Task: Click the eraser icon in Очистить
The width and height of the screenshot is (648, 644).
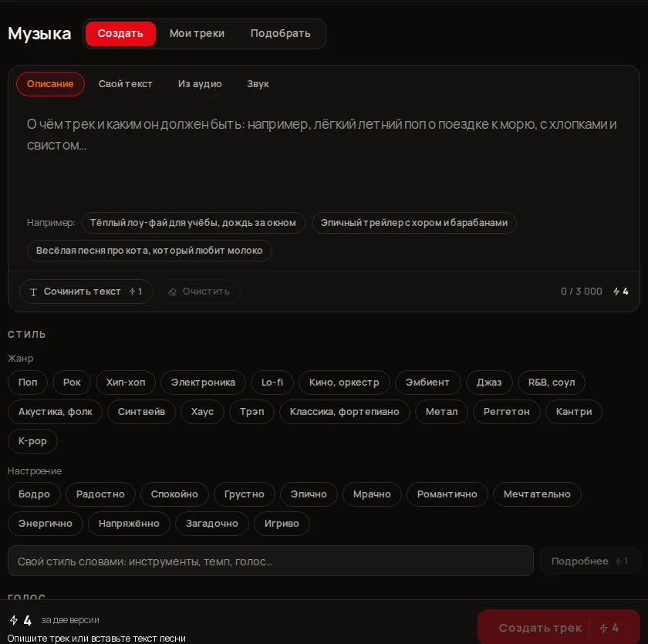Action: (172, 292)
